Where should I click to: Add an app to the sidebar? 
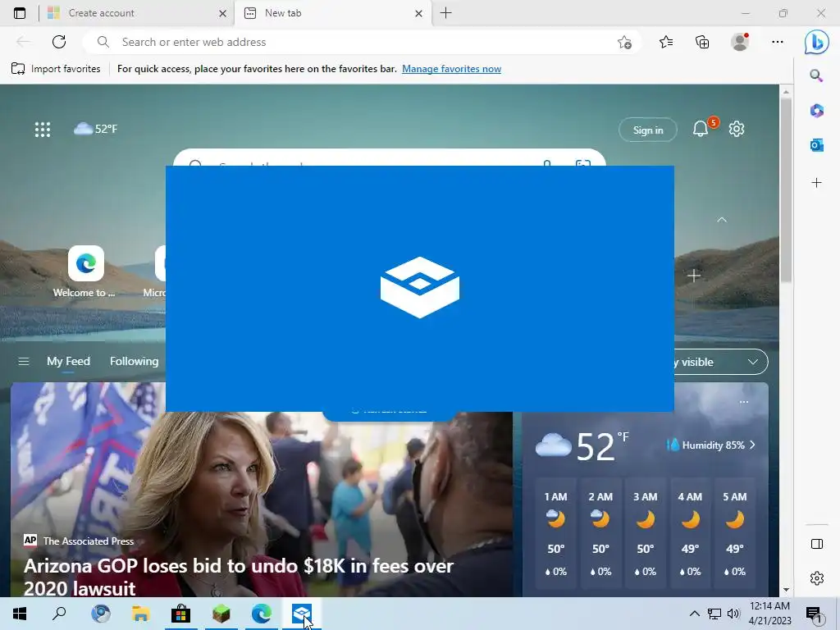click(x=816, y=183)
